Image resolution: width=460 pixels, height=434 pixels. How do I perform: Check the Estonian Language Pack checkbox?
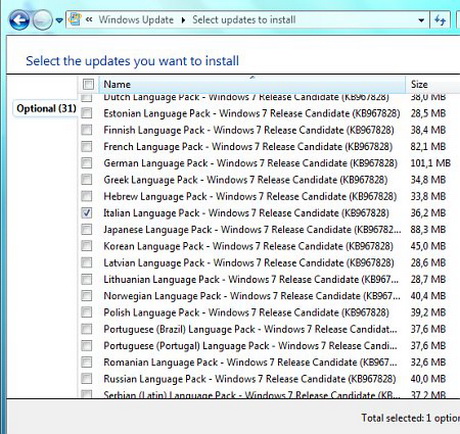click(x=87, y=113)
